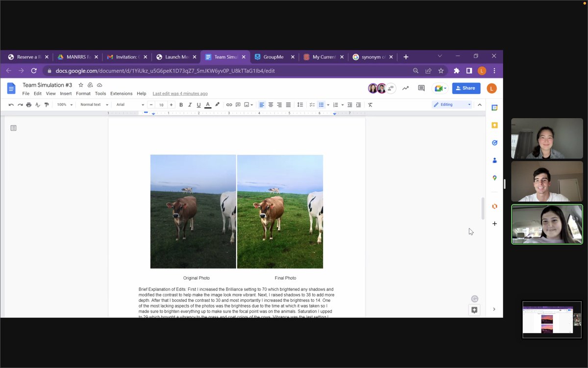
Task: Click the Add comment icon in toolbar
Action: point(238,105)
